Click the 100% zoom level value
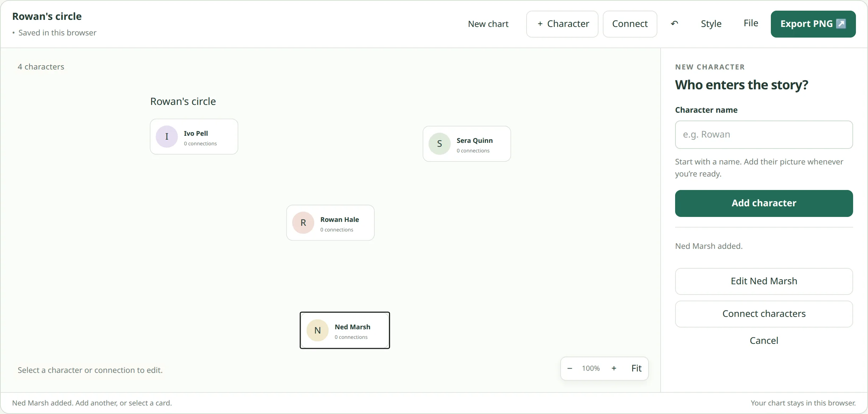868x414 pixels. (591, 368)
